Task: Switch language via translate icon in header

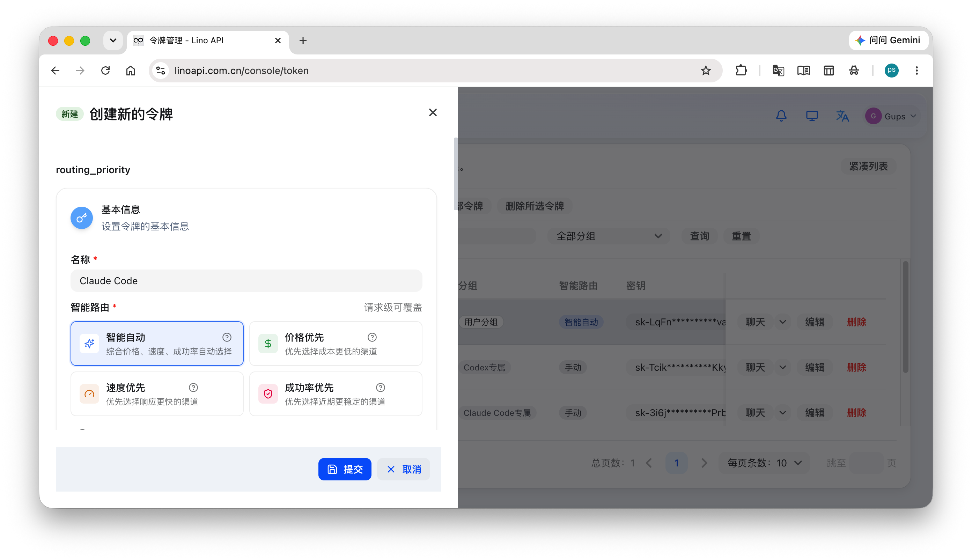Action: pyautogui.click(x=842, y=116)
